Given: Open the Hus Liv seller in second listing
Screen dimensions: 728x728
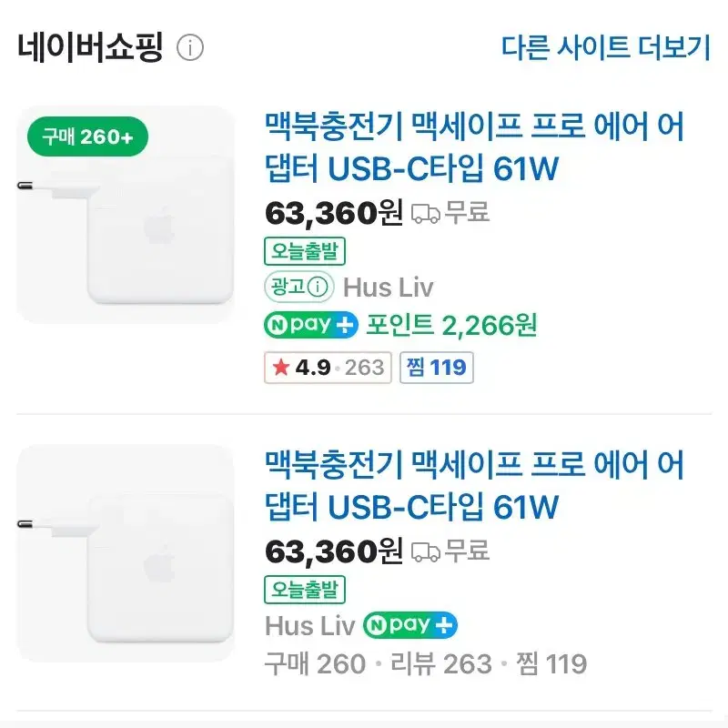Looking at the screenshot, I should [309, 626].
